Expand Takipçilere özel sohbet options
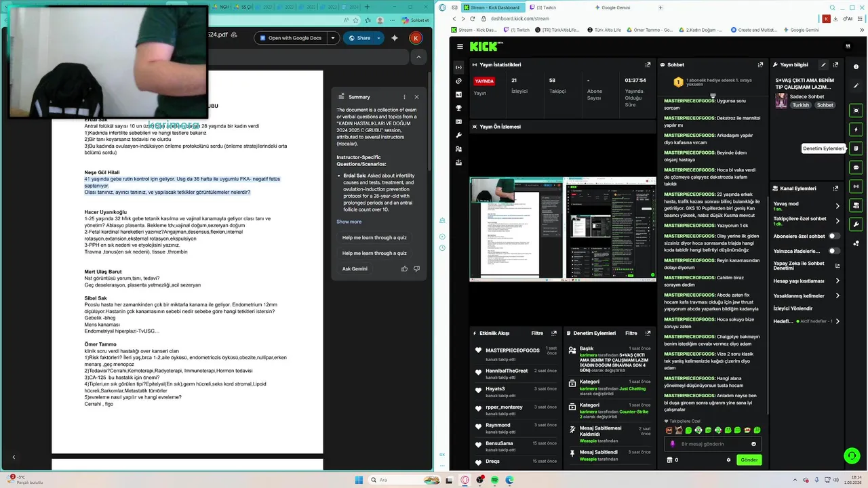Image resolution: width=868 pixels, height=488 pixels. pyautogui.click(x=837, y=221)
